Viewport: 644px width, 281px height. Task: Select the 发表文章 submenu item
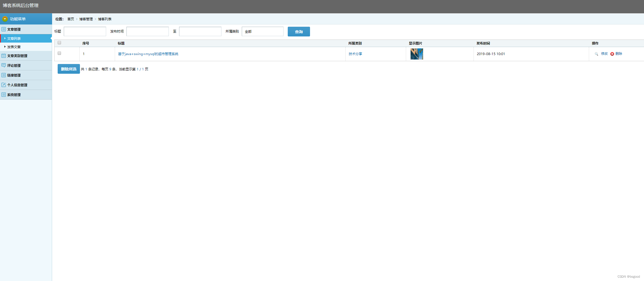coord(26,47)
